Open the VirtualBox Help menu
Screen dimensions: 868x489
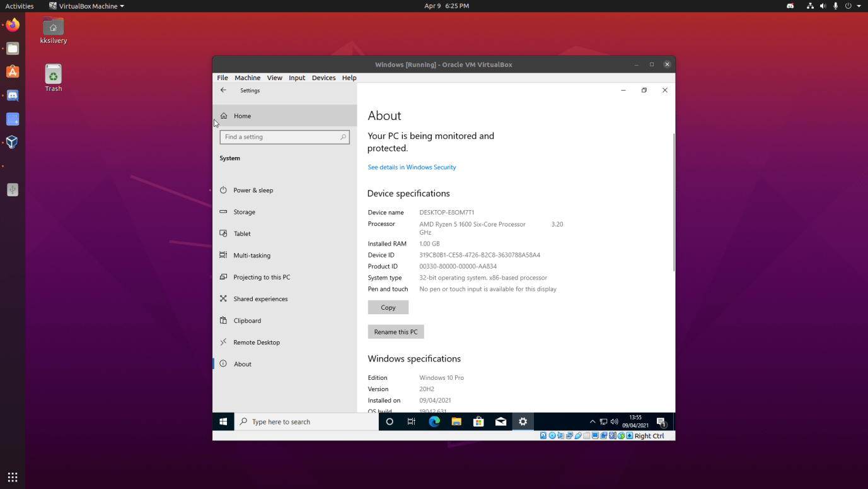pos(349,78)
